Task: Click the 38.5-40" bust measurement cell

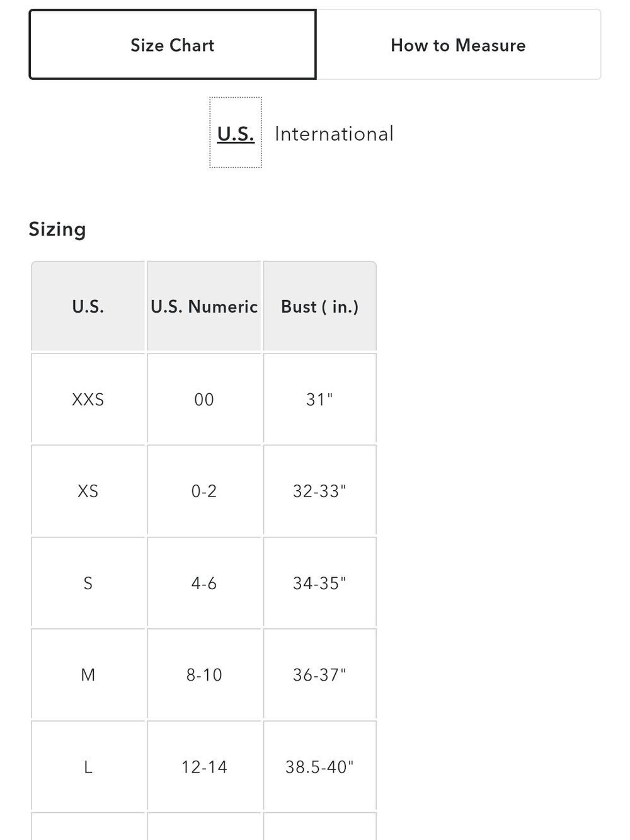Action: coord(320,766)
